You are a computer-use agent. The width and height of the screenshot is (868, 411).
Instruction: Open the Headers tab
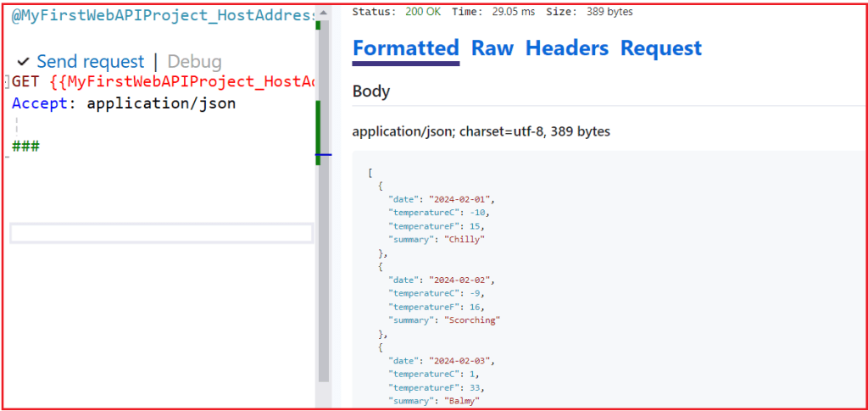[567, 48]
